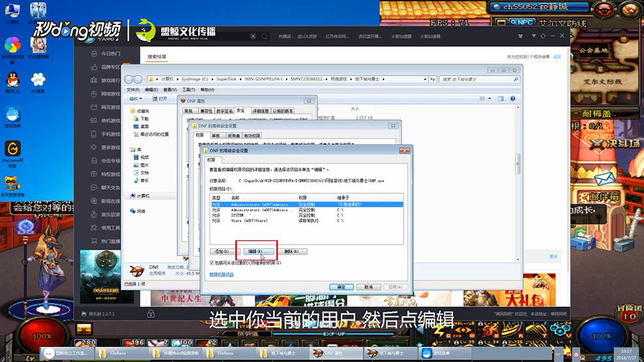Viewport: 644px width, 362px height.
Task: Click 热门直播 in game client sidebar
Action: click(106, 241)
